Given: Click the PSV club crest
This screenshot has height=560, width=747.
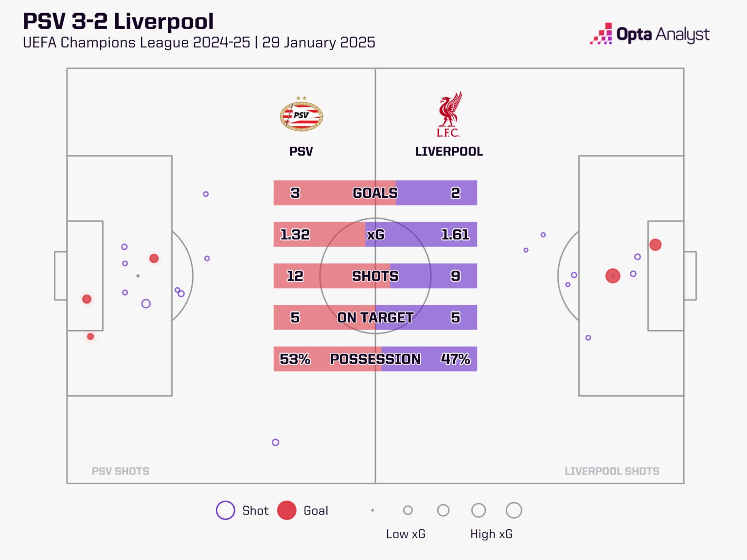Looking at the screenshot, I should click(x=302, y=115).
